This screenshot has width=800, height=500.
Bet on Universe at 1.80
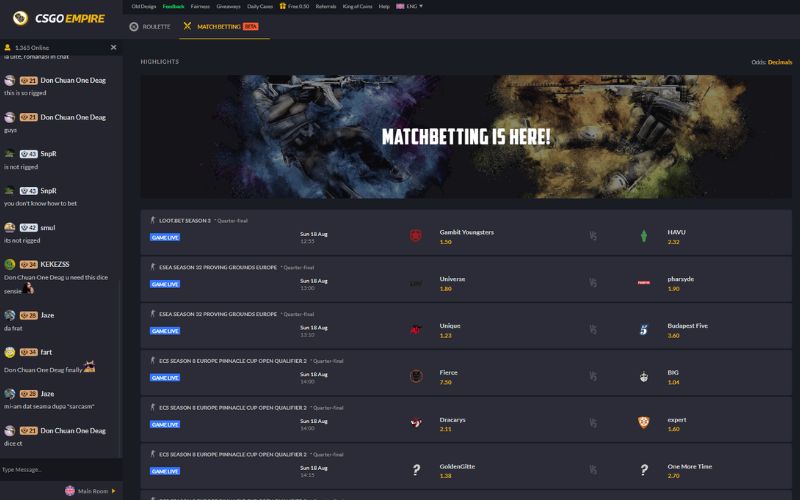click(445, 289)
